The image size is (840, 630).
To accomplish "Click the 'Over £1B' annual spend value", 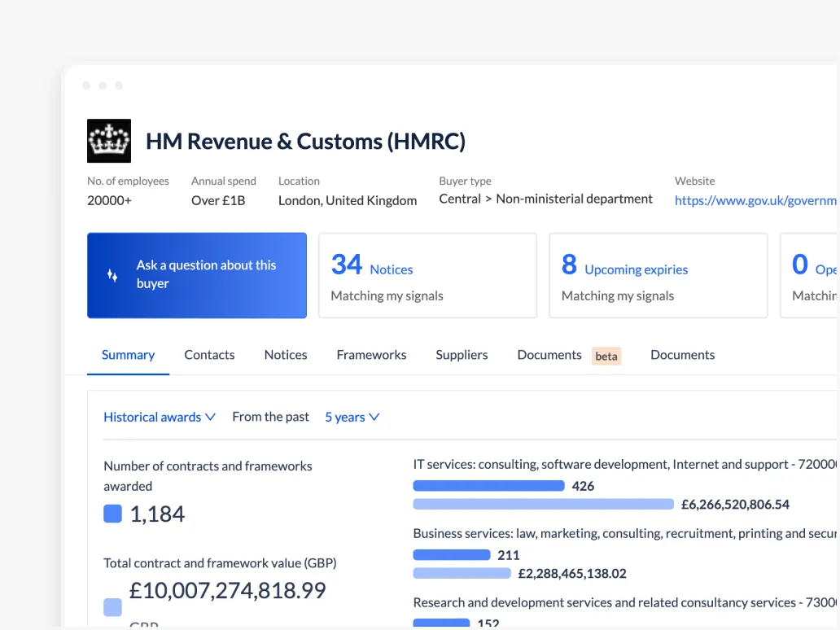I will [x=218, y=200].
